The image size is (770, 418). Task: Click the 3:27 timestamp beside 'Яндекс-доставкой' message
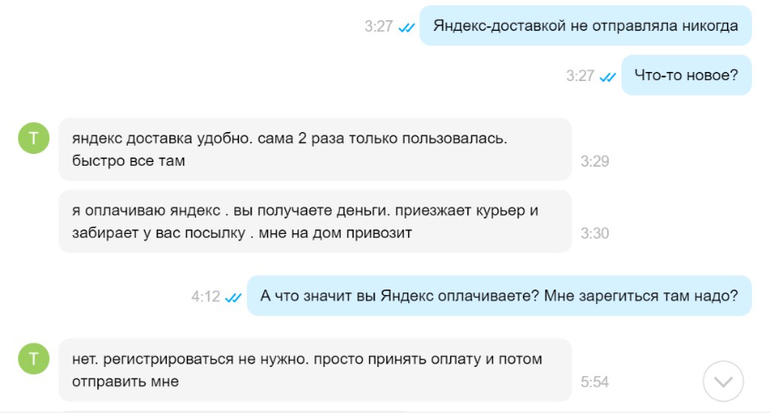379,27
